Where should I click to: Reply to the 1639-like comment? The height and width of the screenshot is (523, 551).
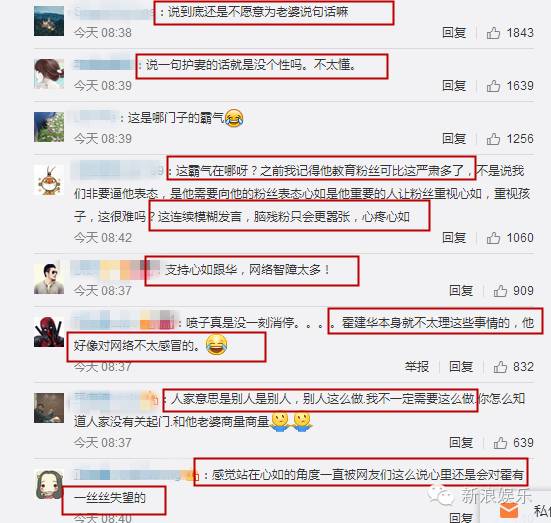[454, 85]
